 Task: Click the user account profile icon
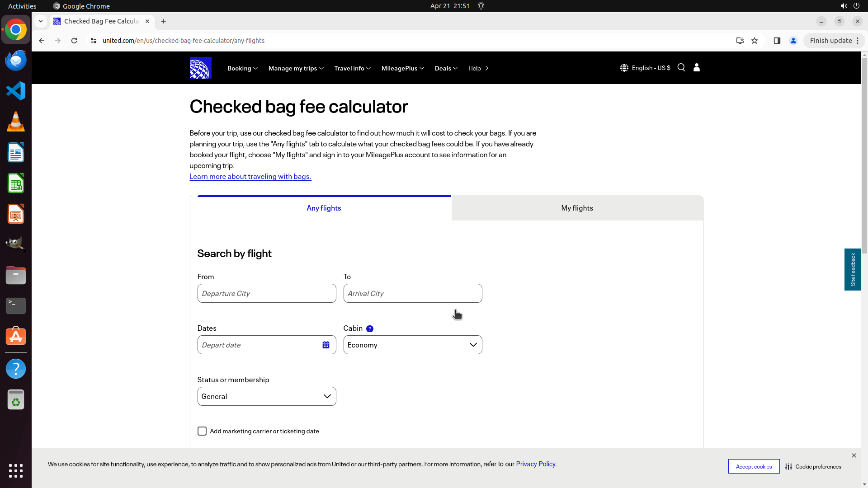[x=697, y=67]
